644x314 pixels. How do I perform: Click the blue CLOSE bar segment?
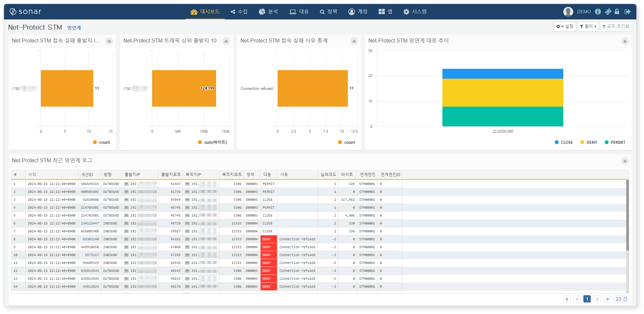tap(503, 74)
